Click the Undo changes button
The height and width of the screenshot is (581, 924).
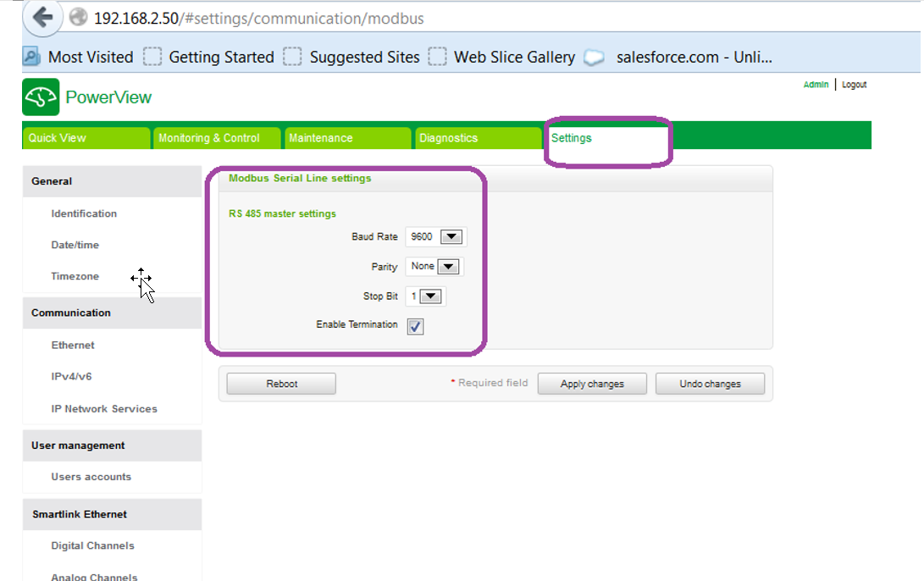710,384
